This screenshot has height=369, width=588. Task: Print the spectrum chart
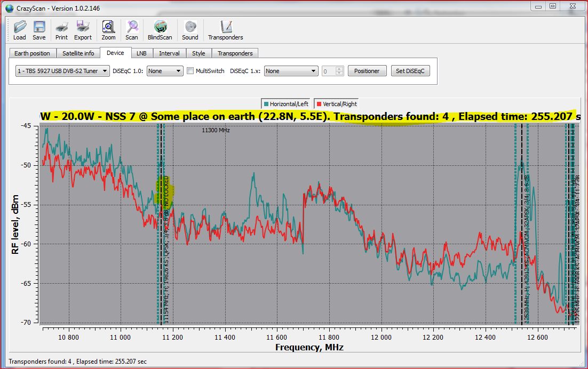(x=61, y=30)
